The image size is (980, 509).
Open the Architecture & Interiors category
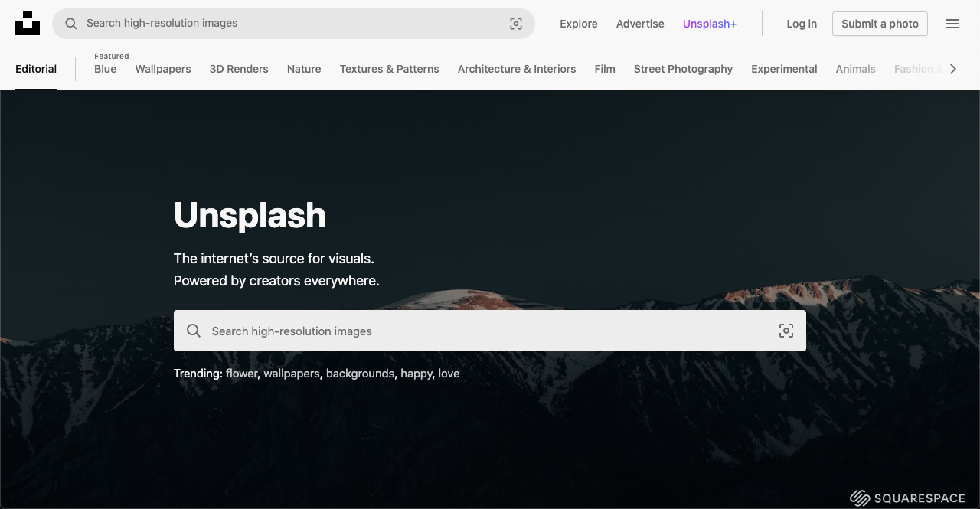517,69
